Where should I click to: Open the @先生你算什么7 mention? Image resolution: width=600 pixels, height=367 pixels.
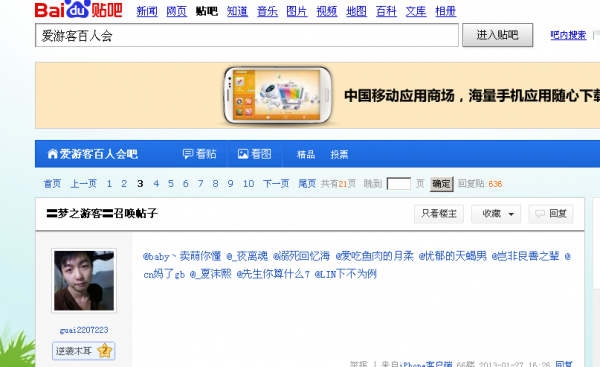pyautogui.click(x=273, y=274)
